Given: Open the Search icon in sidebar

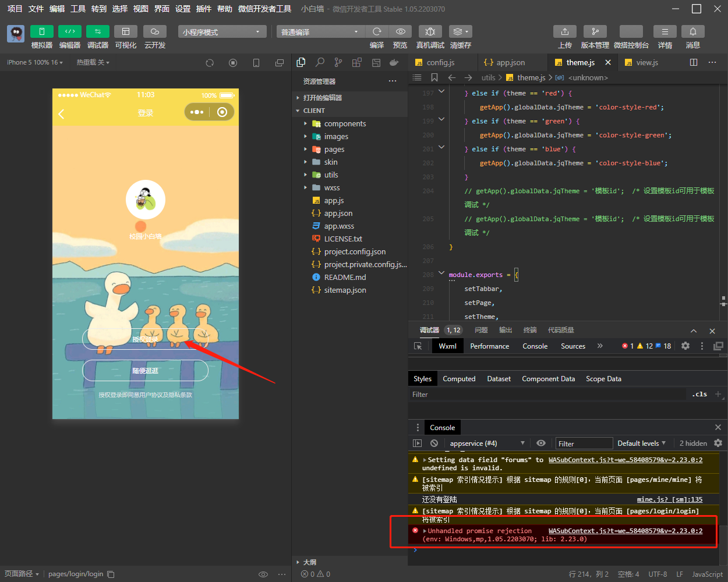Looking at the screenshot, I should 320,62.
